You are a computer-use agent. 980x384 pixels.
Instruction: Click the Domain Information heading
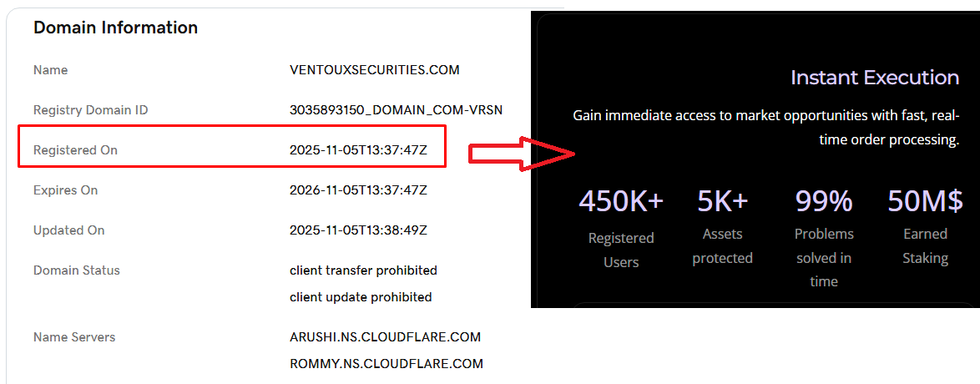[x=116, y=28]
